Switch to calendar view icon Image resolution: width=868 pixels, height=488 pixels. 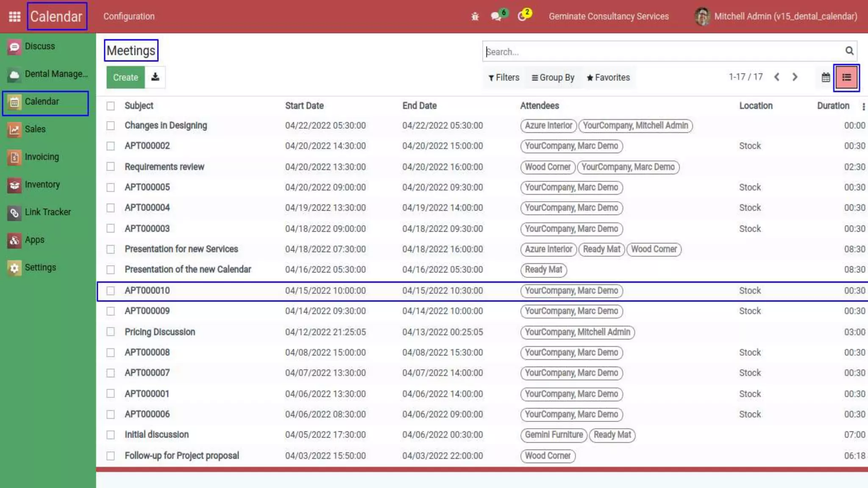(x=825, y=78)
